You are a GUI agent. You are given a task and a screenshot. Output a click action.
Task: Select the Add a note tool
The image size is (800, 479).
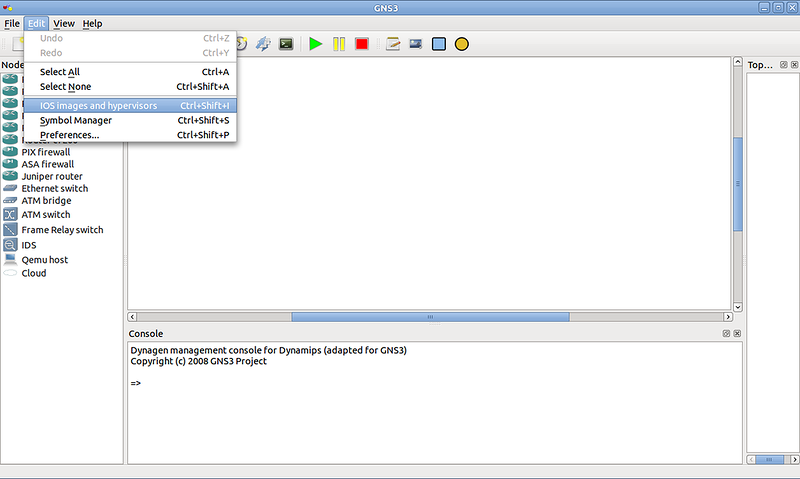tap(393, 44)
